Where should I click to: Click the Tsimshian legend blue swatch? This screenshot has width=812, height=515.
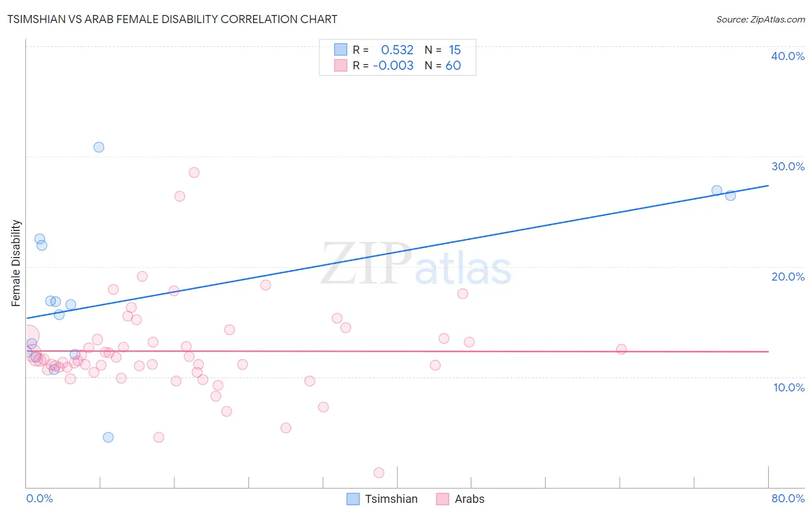(353, 499)
